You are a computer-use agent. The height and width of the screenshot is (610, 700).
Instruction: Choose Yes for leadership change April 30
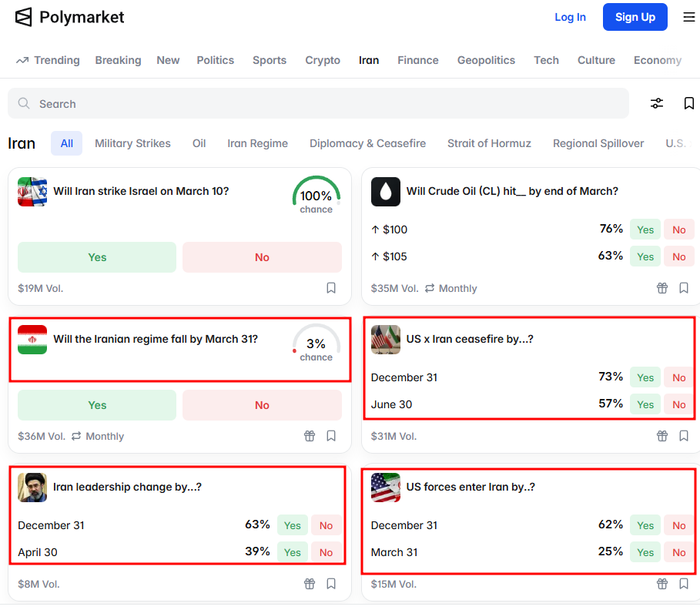coord(292,552)
